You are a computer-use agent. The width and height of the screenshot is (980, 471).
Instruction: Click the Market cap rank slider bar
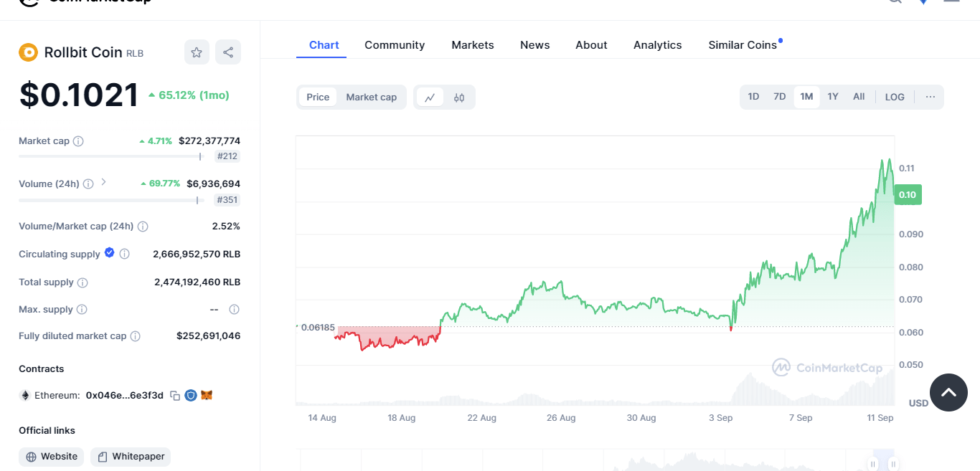[111, 156]
